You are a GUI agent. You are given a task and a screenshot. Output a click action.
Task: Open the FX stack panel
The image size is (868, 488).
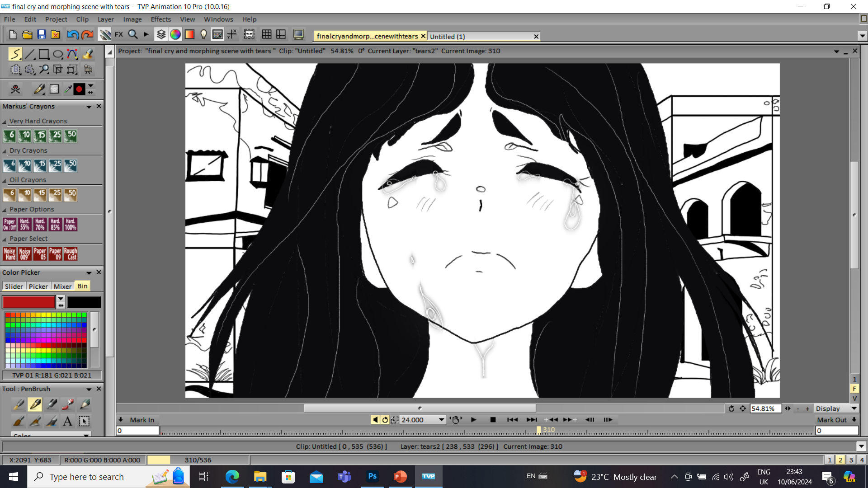click(x=119, y=34)
